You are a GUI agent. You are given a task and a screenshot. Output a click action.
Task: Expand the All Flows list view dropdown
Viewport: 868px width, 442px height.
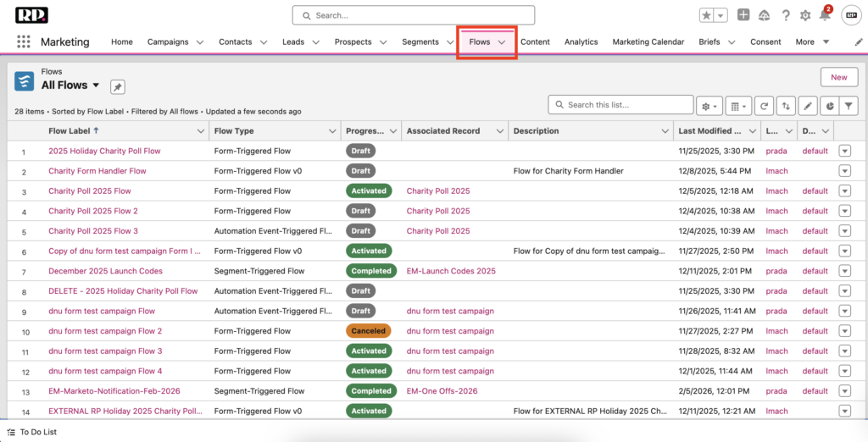click(96, 86)
